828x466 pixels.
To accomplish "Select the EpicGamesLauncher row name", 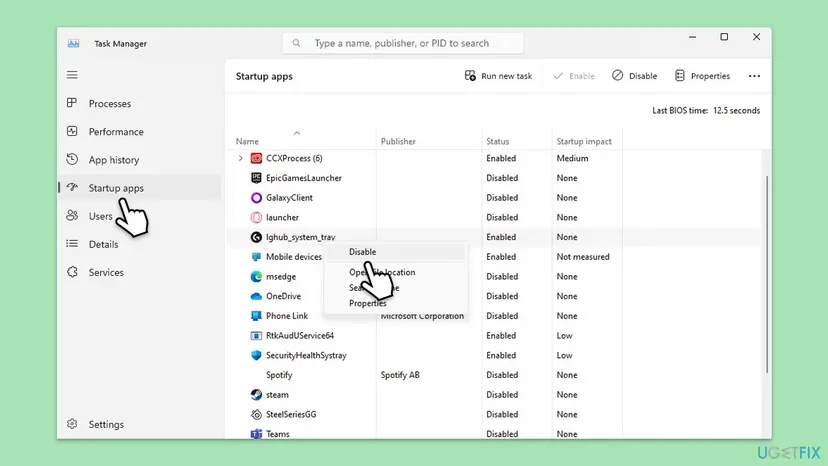I will pyautogui.click(x=304, y=178).
